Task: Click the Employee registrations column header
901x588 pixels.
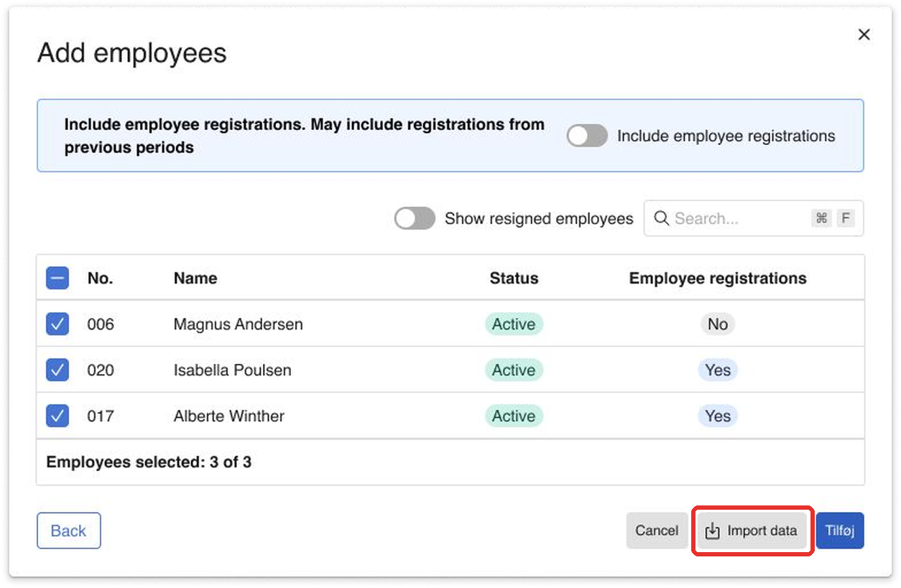Action: (x=718, y=278)
